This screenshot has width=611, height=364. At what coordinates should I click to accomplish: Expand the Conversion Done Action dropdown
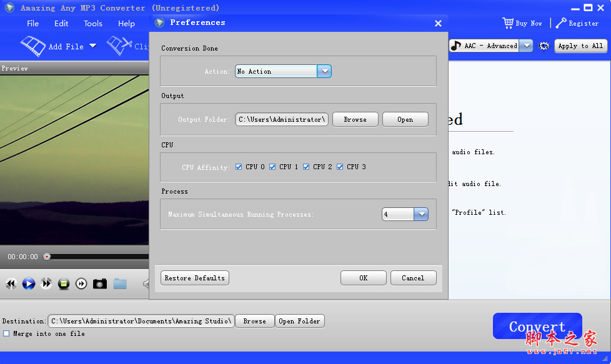(x=324, y=71)
